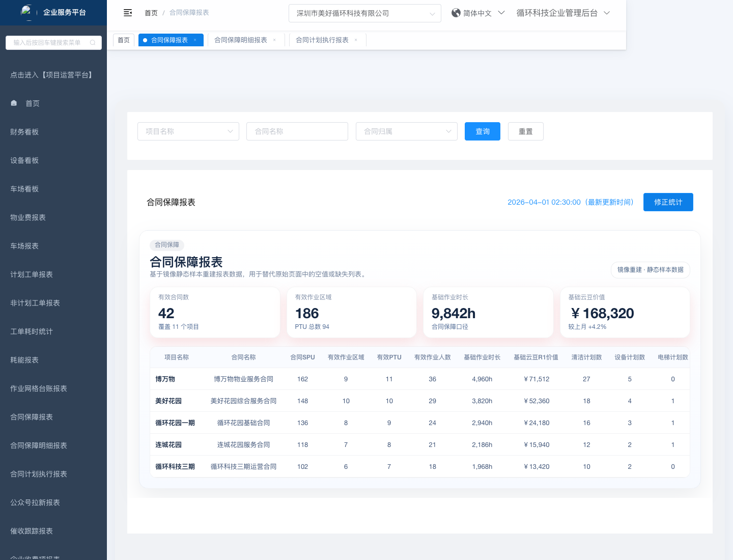
Task: Open the 循环科技企业管理后台 user menu
Action: [562, 13]
